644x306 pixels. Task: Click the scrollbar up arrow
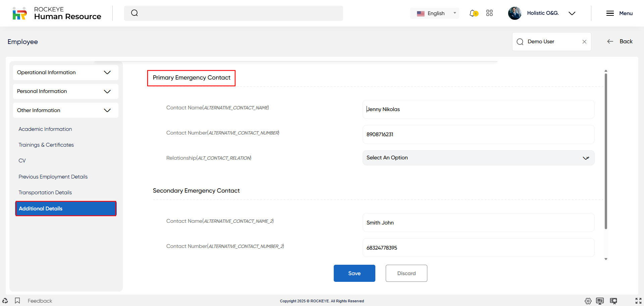click(x=606, y=71)
